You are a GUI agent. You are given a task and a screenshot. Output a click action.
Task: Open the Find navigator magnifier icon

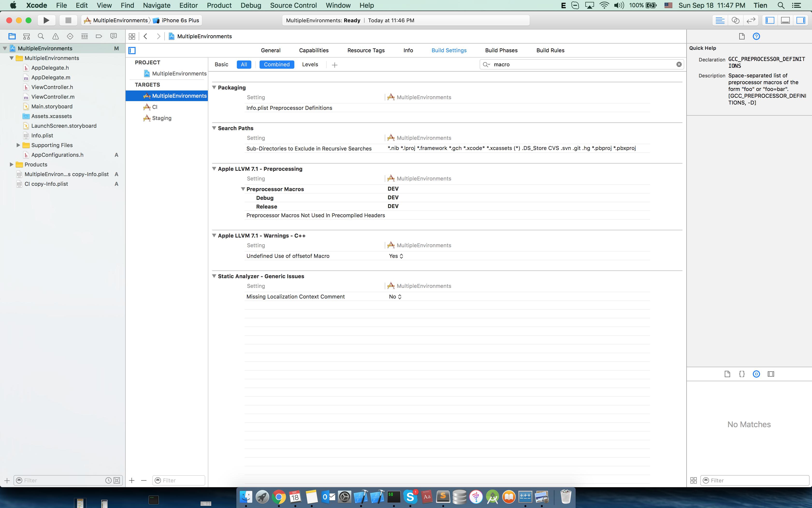(41, 36)
